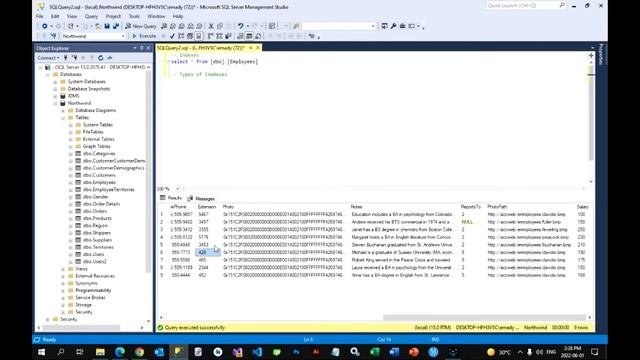Open the Window menu
640x360 pixels.
[x=156, y=16]
